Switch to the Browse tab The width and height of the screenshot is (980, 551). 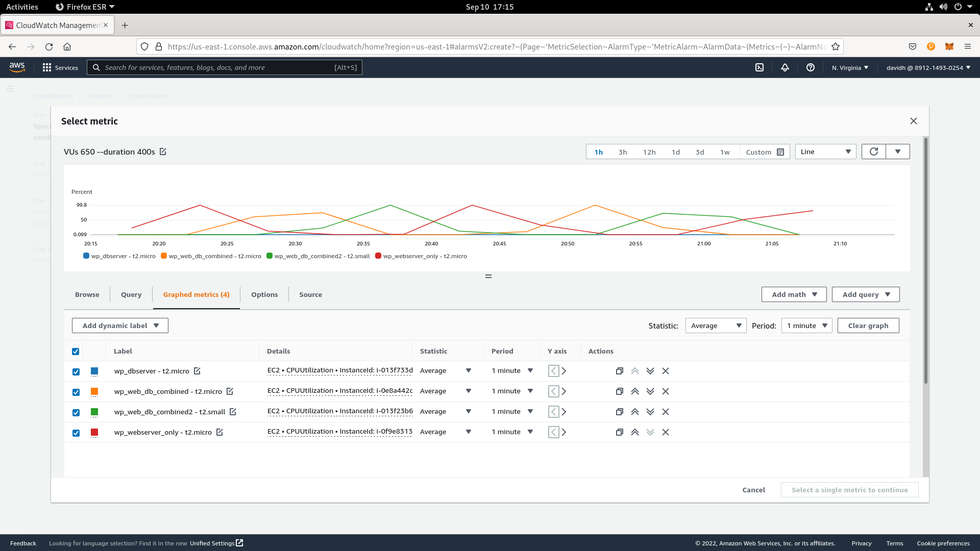(x=87, y=294)
